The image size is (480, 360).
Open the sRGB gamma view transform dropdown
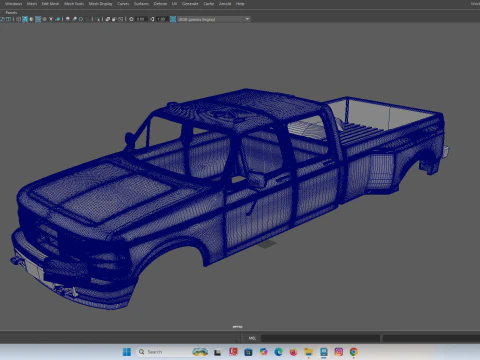(x=214, y=19)
